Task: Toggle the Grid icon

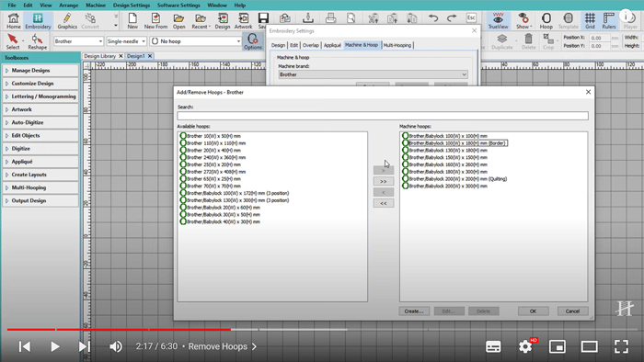Action: [590, 21]
